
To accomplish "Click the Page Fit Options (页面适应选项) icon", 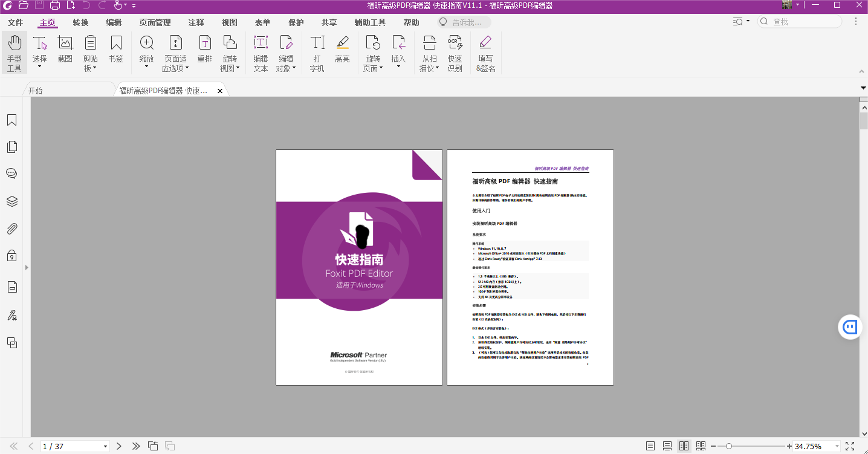I will [x=175, y=43].
